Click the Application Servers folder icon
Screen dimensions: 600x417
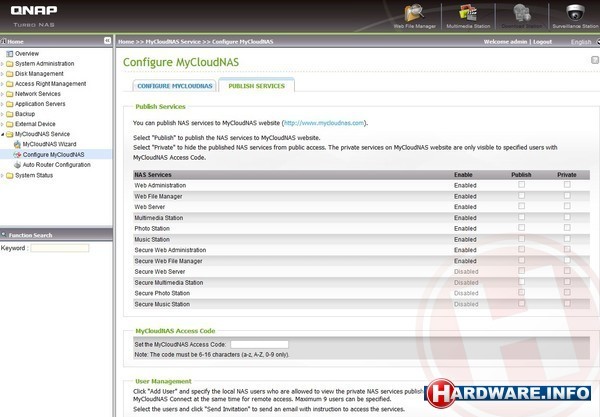pos(10,104)
